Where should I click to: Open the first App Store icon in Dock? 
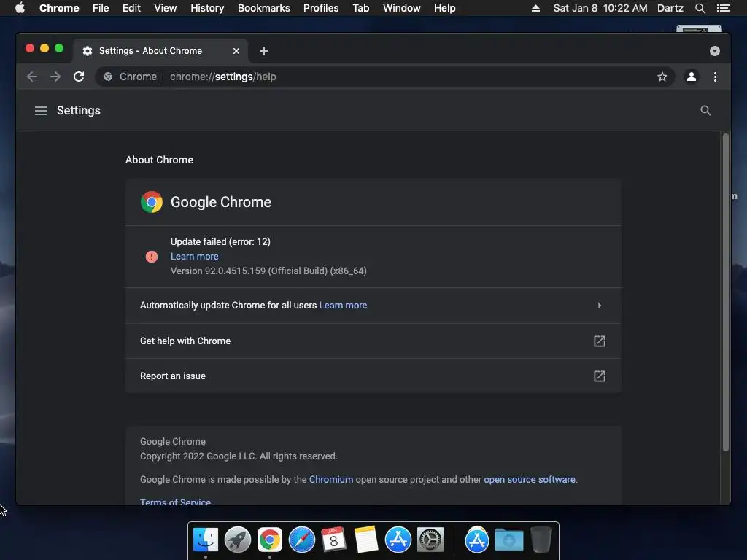click(x=398, y=540)
